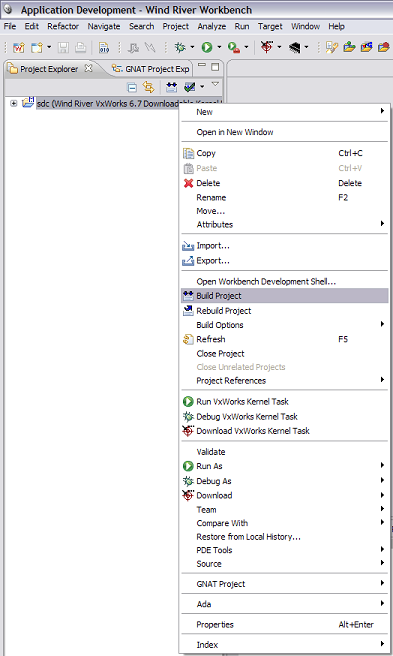Viewport: 393px width, 656px height.
Task: Choose Close Project
Action: 285,354
